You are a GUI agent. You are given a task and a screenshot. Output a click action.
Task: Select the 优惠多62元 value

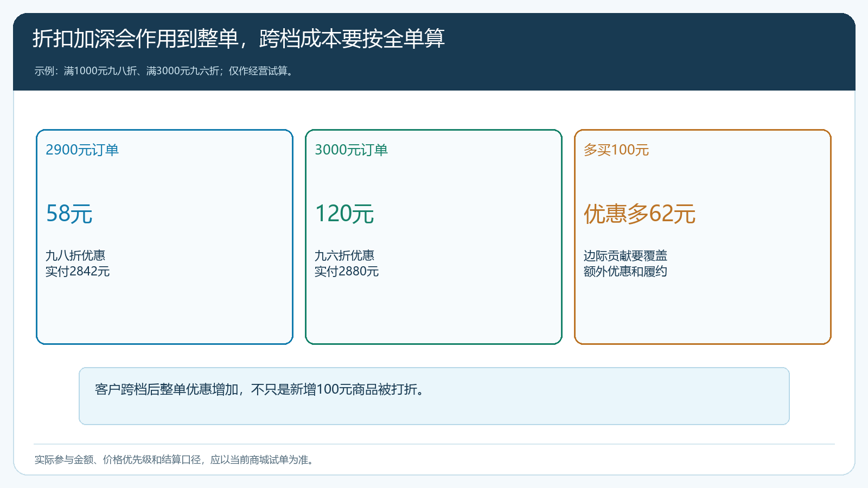640,214
